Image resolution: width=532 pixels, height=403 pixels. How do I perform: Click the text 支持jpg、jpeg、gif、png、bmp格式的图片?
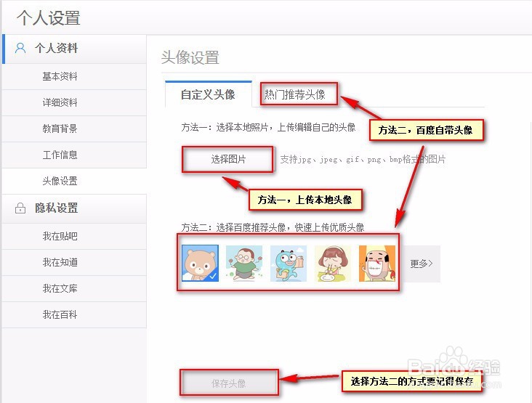click(363, 159)
